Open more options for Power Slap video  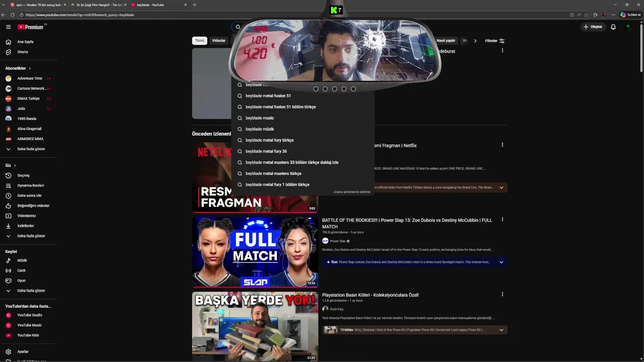click(502, 220)
